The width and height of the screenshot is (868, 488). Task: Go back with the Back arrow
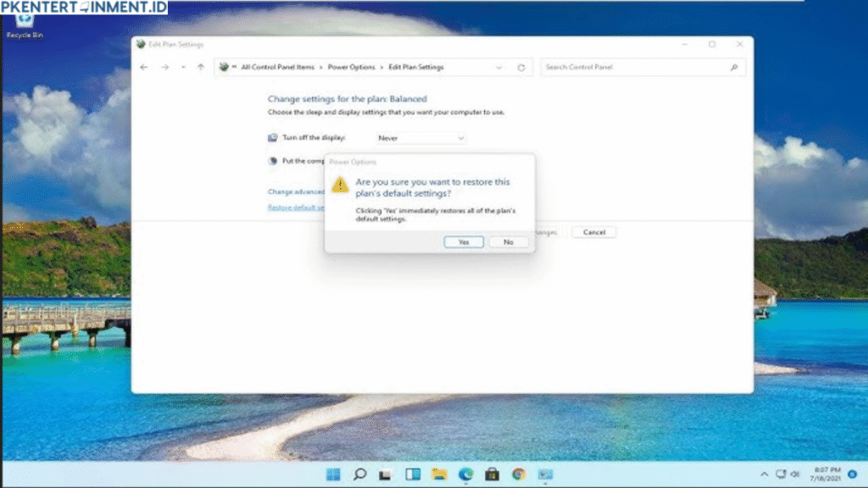pyautogui.click(x=144, y=67)
